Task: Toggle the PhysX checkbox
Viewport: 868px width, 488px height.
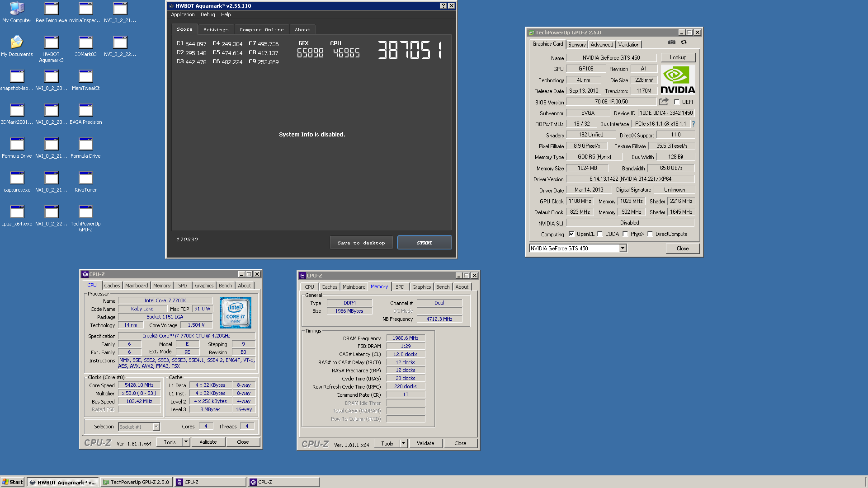Action: click(x=625, y=234)
